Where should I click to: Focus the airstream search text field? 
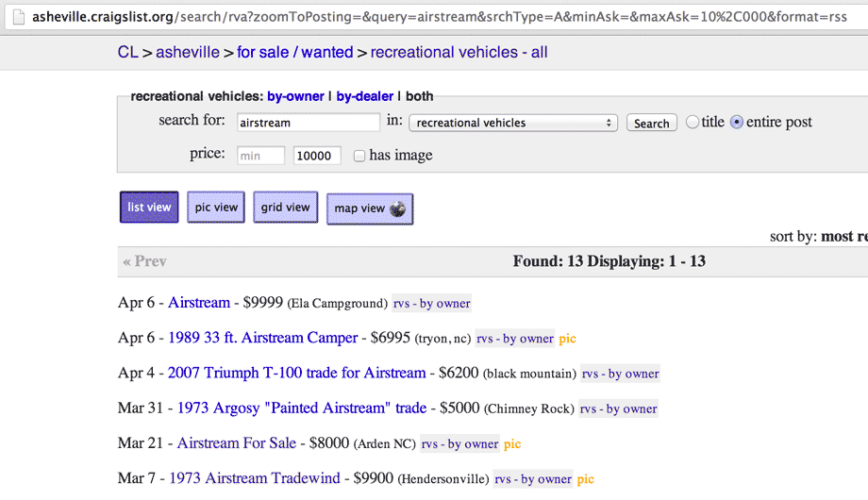pyautogui.click(x=309, y=123)
